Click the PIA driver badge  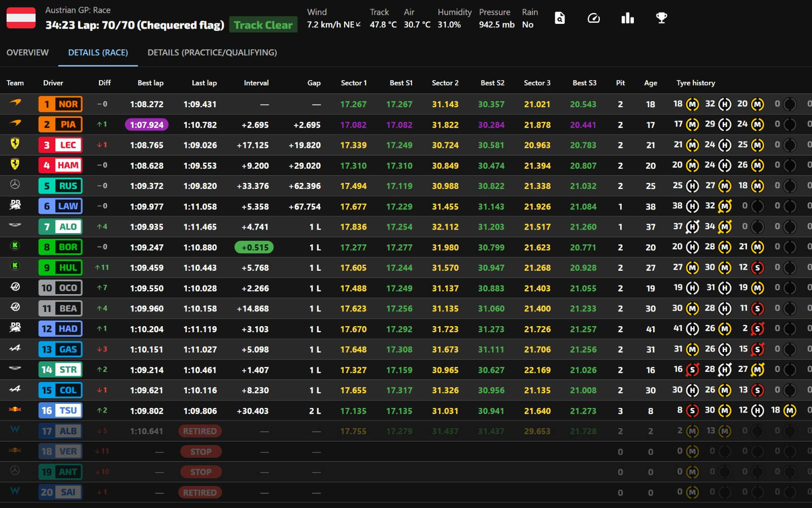[x=60, y=124]
